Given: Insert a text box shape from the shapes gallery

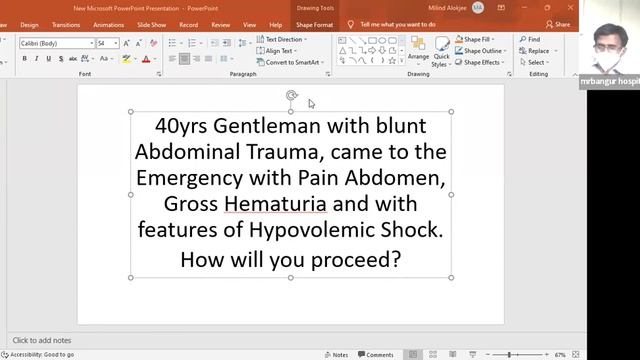Looking at the screenshot, I should [x=342, y=40].
